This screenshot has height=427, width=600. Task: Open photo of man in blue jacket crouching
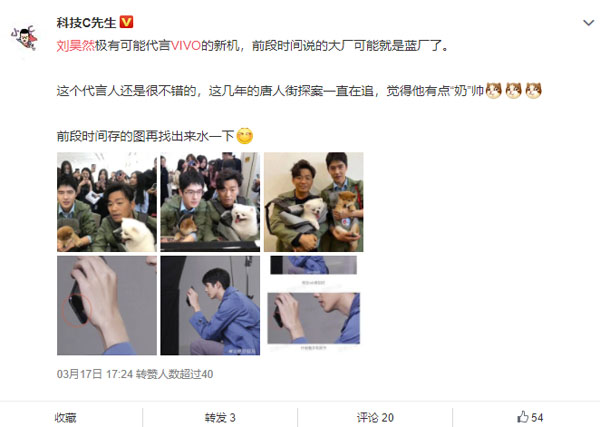click(210, 305)
